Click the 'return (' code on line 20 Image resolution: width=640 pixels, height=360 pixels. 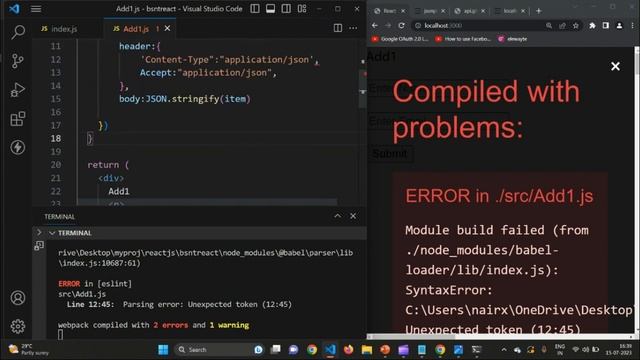pyautogui.click(x=108, y=165)
